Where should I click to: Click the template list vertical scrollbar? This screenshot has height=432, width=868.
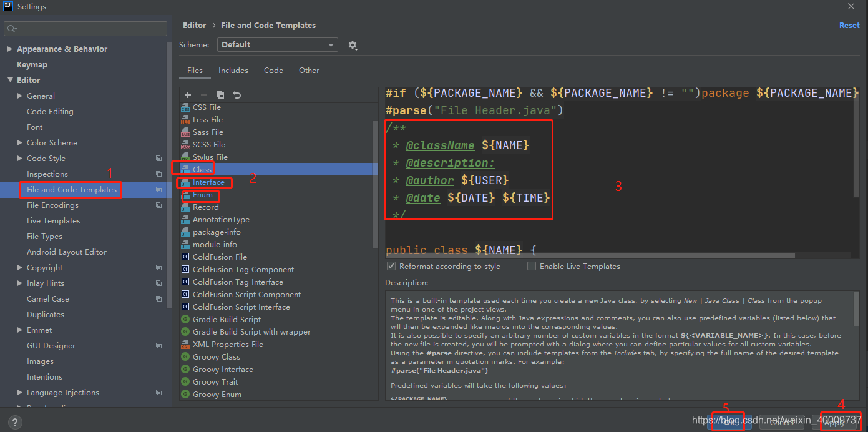pyautogui.click(x=375, y=184)
